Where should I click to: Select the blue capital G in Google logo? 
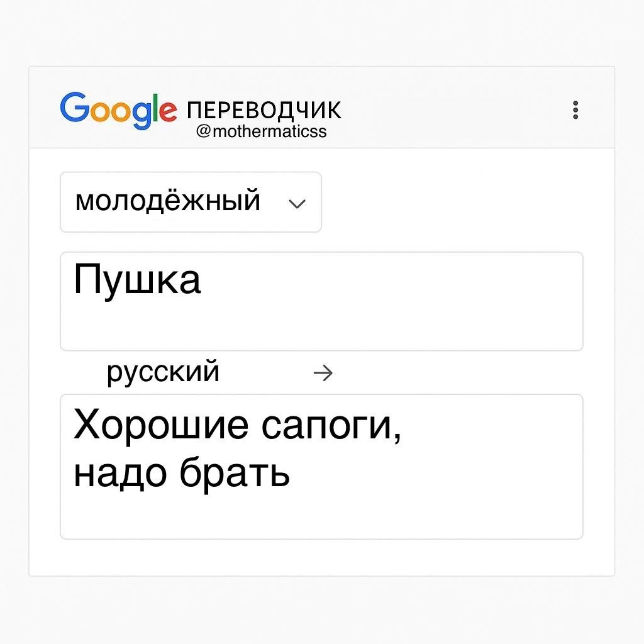(74, 108)
